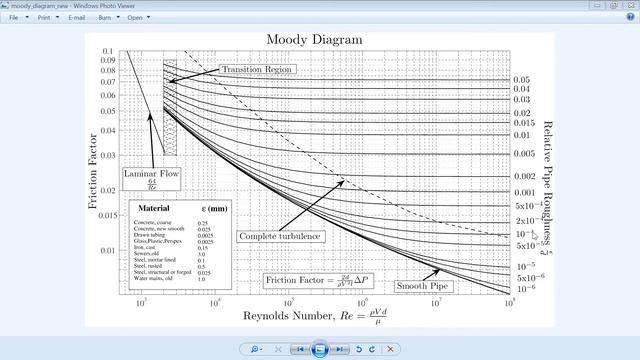
Task: Click the Photo Viewer window icon in title bar
Action: coord(4,5)
